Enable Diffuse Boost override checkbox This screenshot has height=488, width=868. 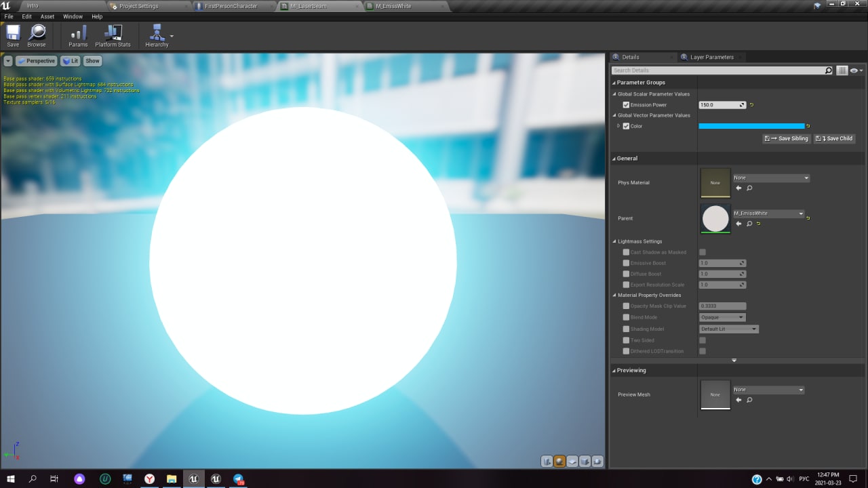tap(626, 274)
